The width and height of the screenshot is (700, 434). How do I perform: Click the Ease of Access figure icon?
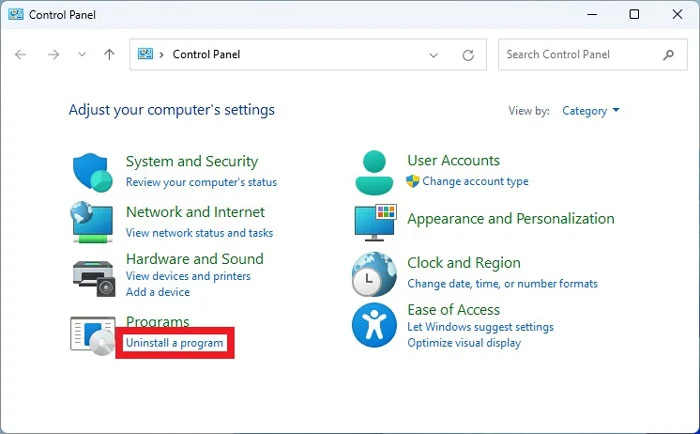click(x=374, y=325)
